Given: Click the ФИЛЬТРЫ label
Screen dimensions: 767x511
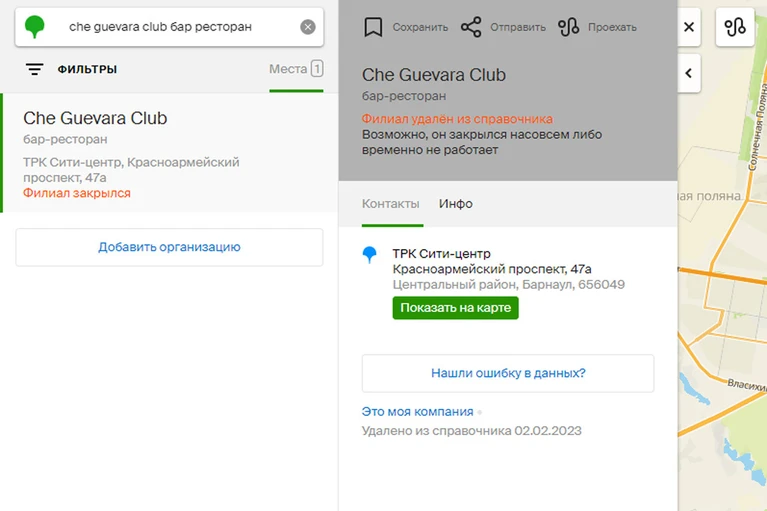Looking at the screenshot, I should 87,69.
